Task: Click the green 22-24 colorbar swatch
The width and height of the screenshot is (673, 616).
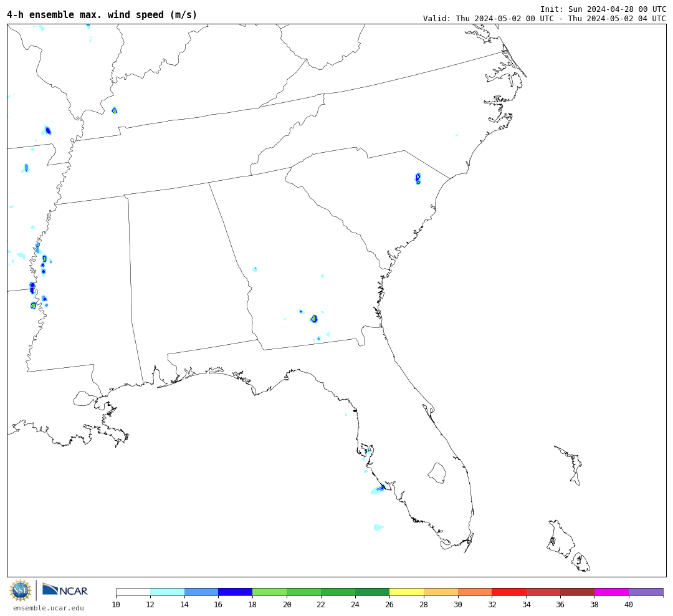Action: (338, 592)
